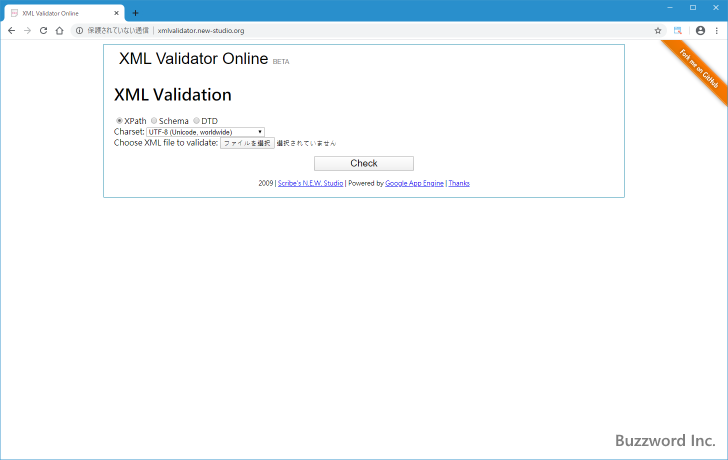Open the Chrome profile avatar menu
This screenshot has height=460, width=728.
700,30
